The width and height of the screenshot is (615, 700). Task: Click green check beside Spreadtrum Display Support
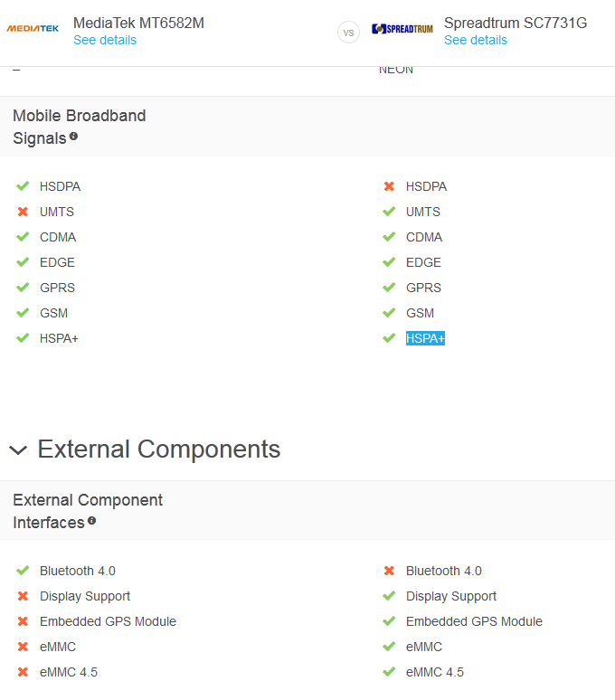[x=389, y=596]
